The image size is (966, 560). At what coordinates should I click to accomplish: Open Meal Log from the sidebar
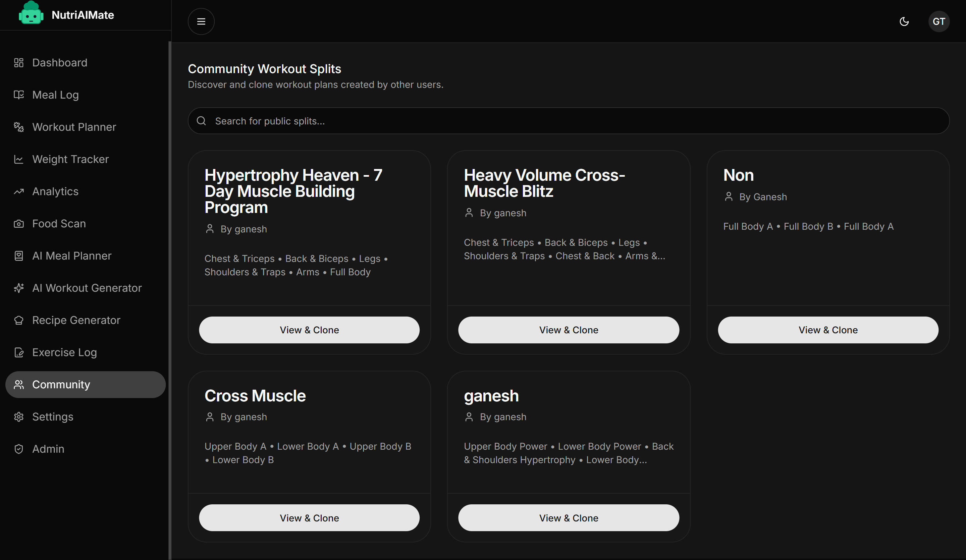tap(56, 95)
